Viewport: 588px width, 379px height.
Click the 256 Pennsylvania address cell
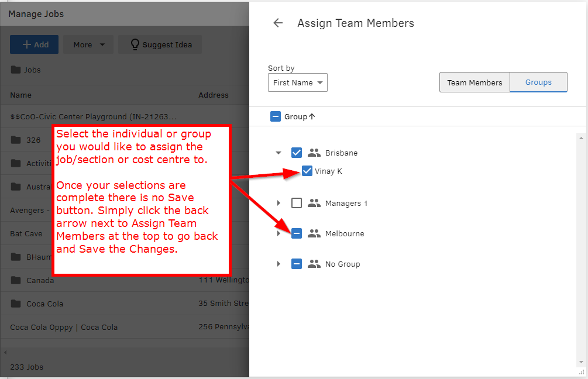click(223, 327)
